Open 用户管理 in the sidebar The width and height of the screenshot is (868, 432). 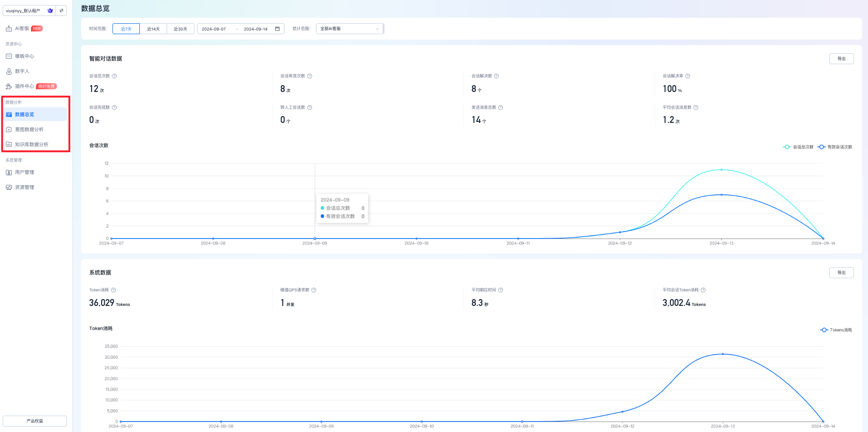click(x=25, y=173)
